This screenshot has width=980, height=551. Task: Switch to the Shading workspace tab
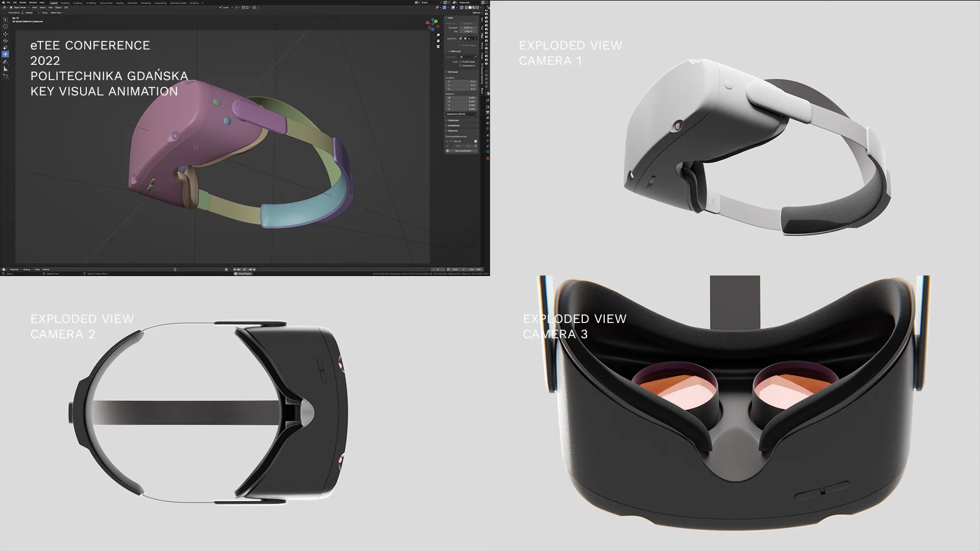[x=120, y=3]
